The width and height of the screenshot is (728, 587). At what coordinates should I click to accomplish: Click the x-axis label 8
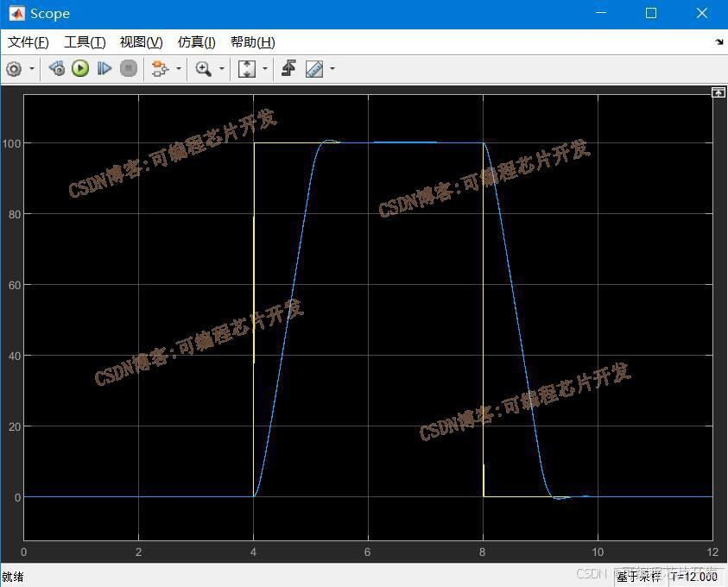483,552
